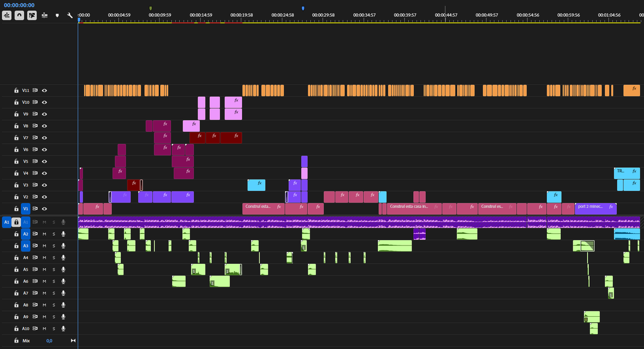The image size is (644, 349).
Task: Click the 00:01:04:56 label on the ruler
Action: (x=609, y=15)
